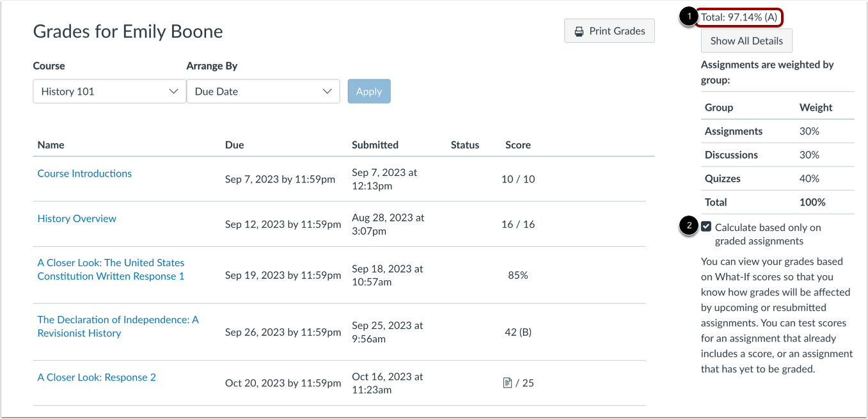Click the Sep 19, 2023 by 11:59pm due date
This screenshot has height=419, width=868.
tap(283, 275)
